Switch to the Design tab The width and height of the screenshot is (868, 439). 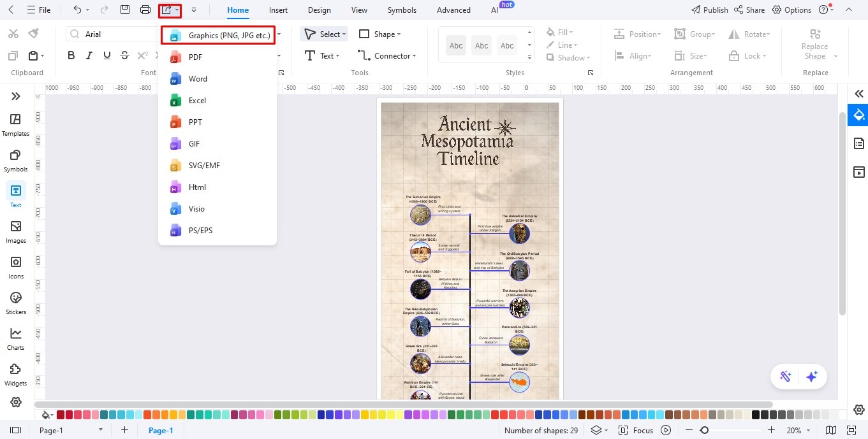tap(319, 10)
